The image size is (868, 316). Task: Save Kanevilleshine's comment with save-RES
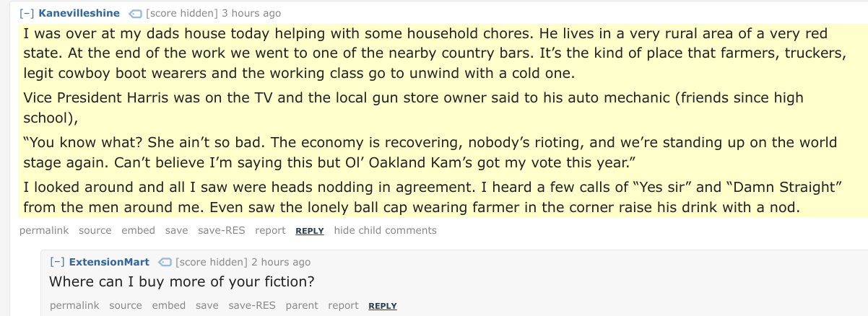coord(222,231)
